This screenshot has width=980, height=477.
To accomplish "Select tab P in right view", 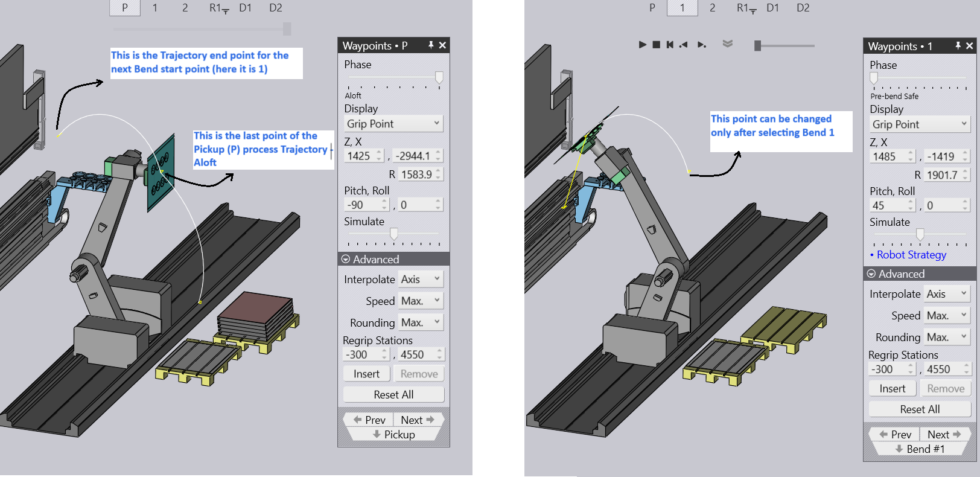I will (652, 8).
